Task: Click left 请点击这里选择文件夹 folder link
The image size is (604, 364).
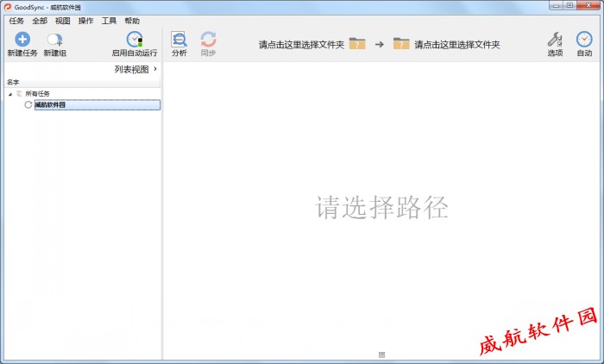Action: click(301, 45)
